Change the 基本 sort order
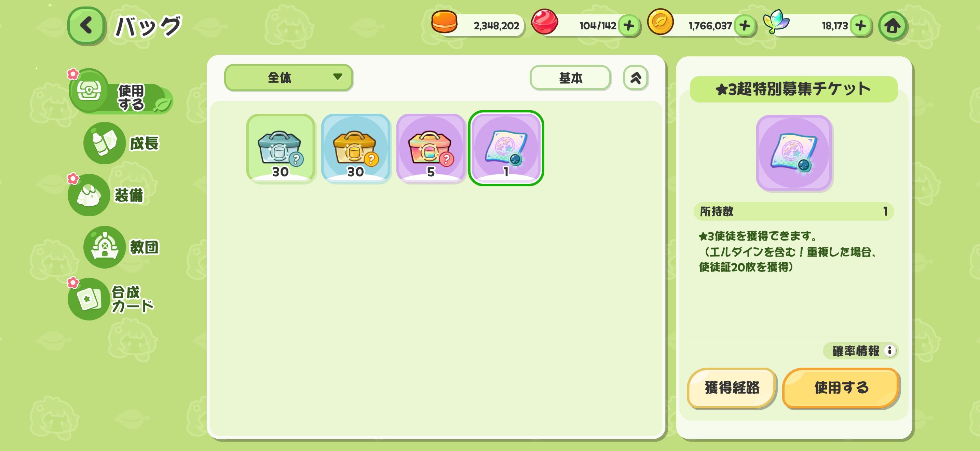Viewport: 980px width, 451px height. click(570, 78)
